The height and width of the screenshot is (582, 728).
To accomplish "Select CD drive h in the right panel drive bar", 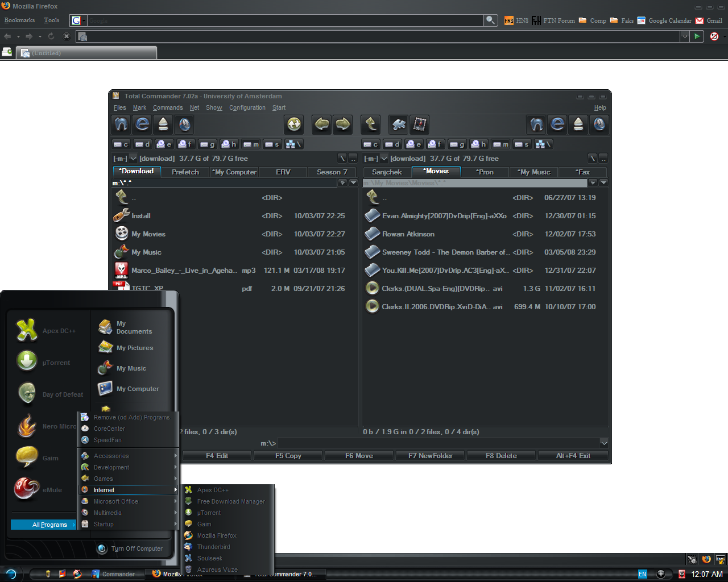I will point(479,144).
